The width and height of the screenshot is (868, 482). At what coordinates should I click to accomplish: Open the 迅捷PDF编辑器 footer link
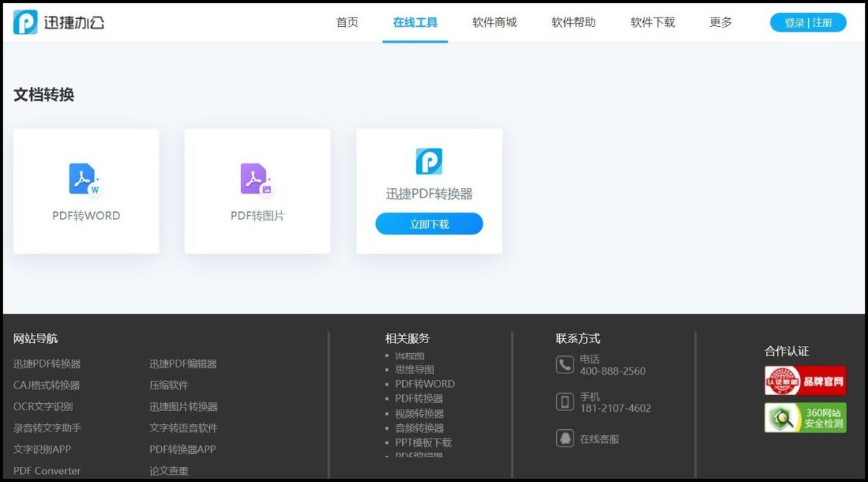(x=183, y=364)
